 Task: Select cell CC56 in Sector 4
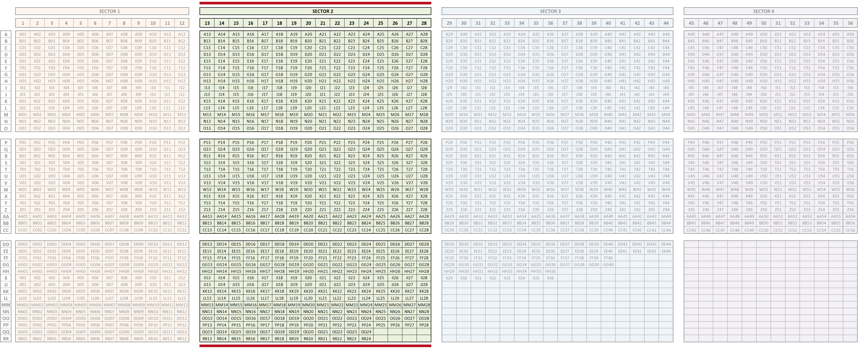click(x=850, y=230)
